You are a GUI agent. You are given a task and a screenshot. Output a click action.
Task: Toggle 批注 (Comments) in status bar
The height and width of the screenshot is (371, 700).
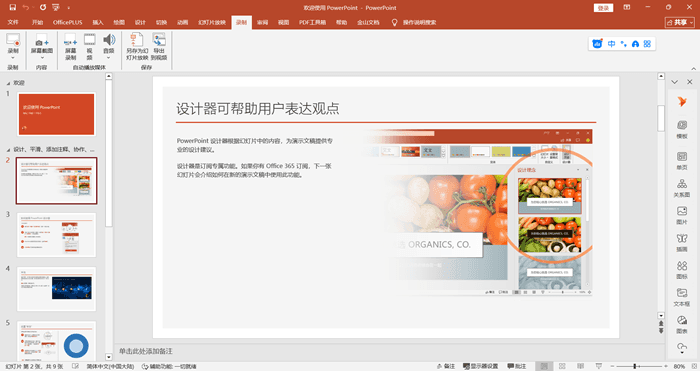[517, 366]
